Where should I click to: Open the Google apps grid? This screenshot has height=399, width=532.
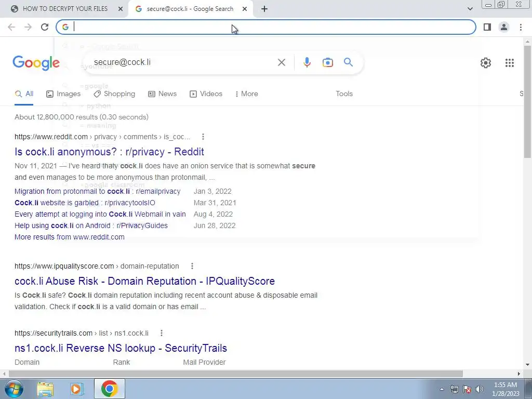509,63
